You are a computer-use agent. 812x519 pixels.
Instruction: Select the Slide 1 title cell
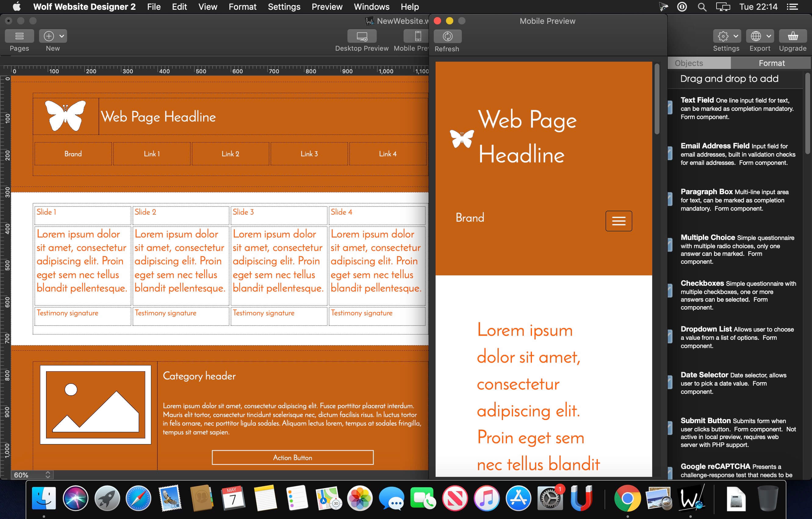[83, 216]
